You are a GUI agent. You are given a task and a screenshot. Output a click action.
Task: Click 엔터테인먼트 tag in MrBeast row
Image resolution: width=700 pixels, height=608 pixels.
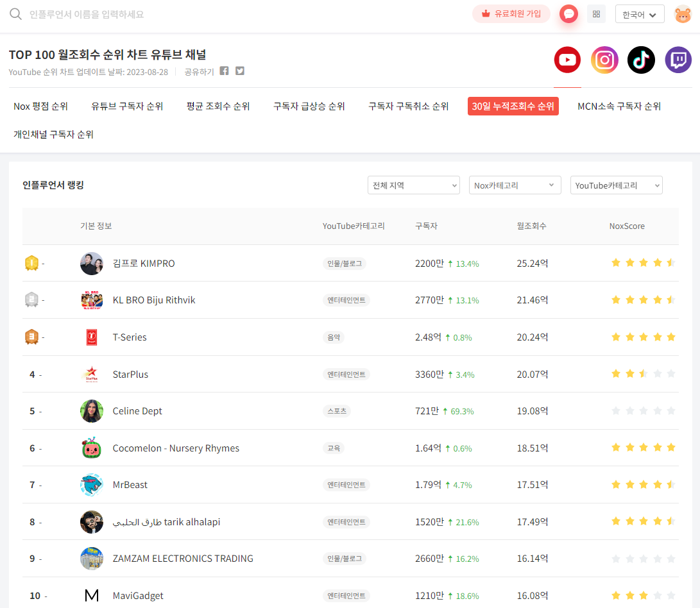346,485
